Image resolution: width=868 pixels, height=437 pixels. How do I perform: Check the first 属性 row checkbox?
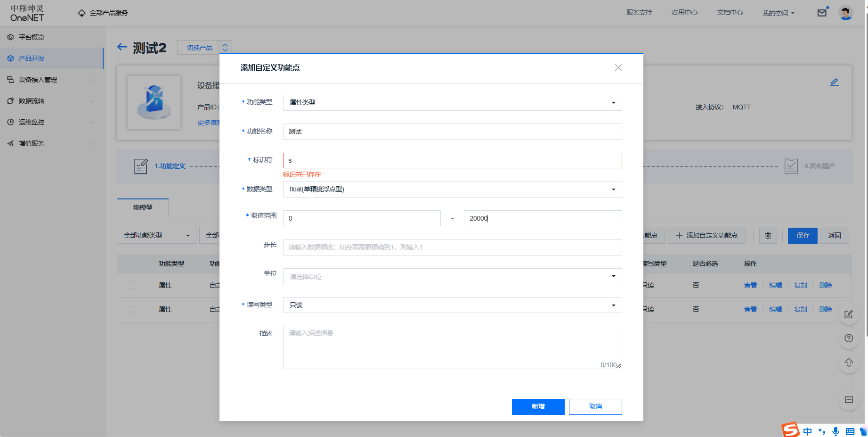click(130, 285)
